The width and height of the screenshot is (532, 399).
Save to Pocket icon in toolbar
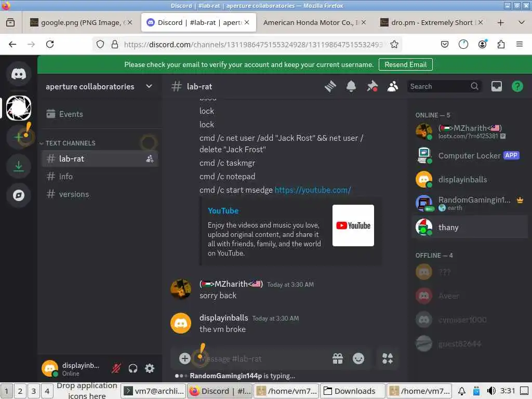[445, 44]
